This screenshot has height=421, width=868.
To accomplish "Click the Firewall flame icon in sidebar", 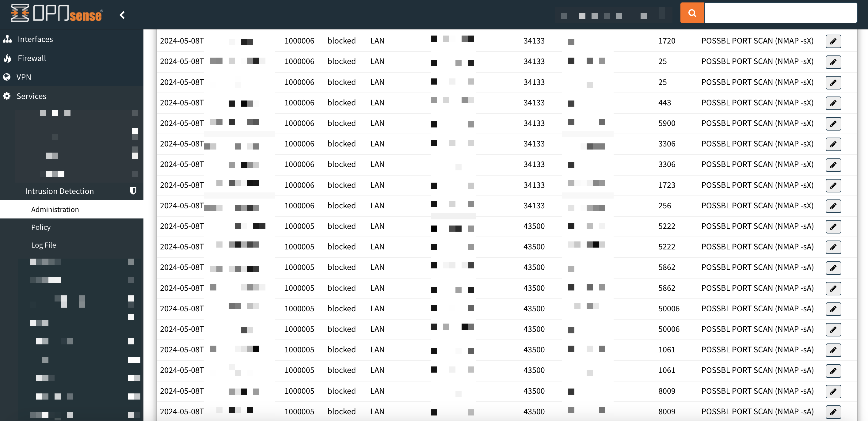I will (x=7, y=58).
